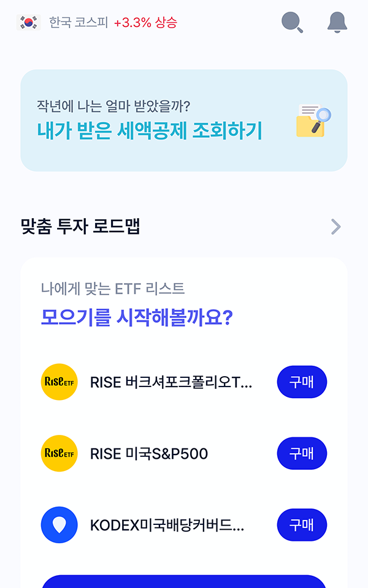Tap the document magnifier folder icon
Screen dimensions: 368x588
pyautogui.click(x=313, y=120)
